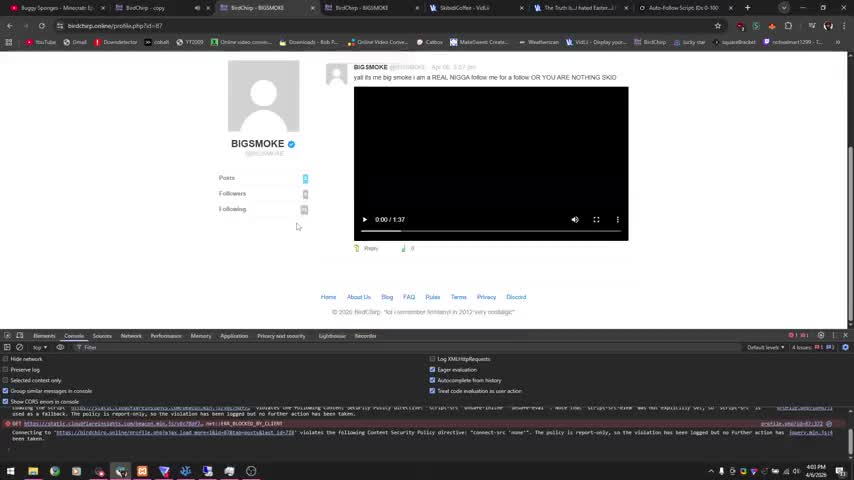Click the Reply link under the post
The width and height of the screenshot is (854, 480).
coord(370,248)
